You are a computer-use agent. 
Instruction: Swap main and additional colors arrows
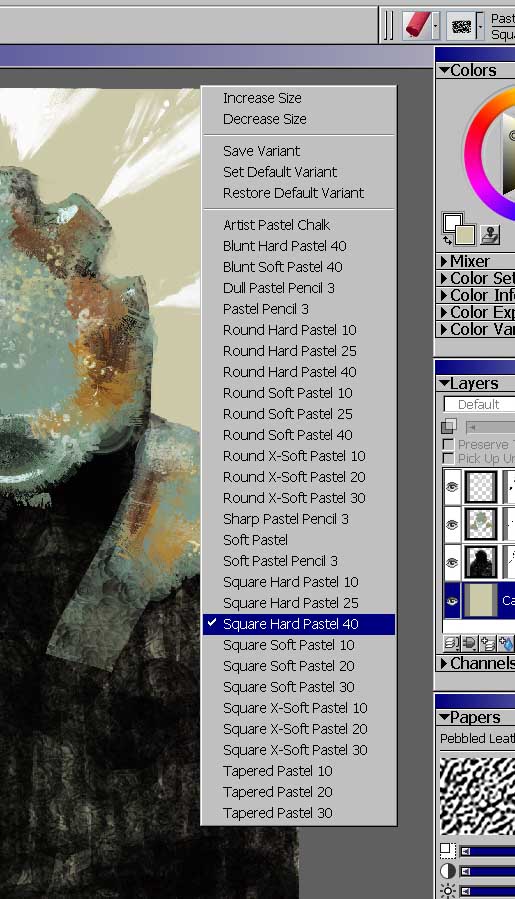tap(447, 241)
